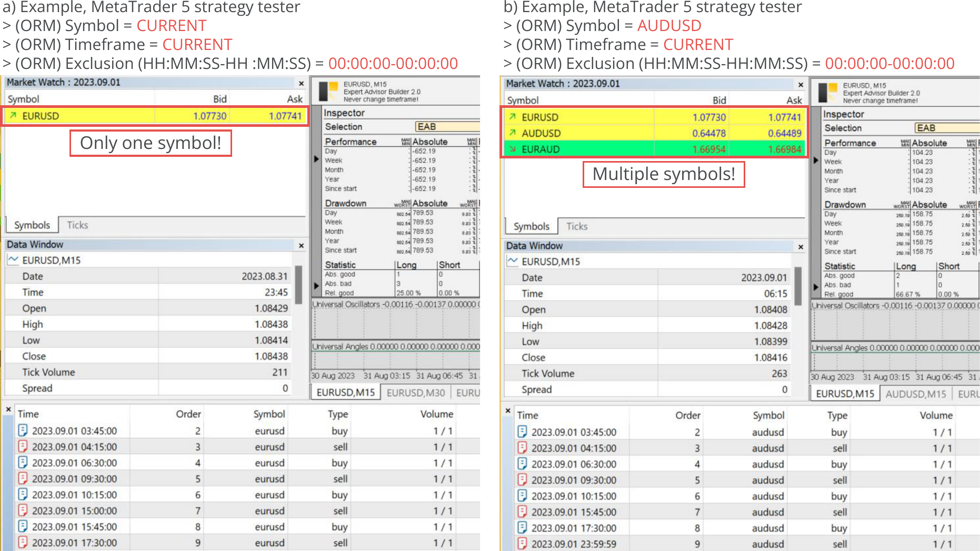Click the Data Window scrollbar thumb in example b

pyautogui.click(x=798, y=286)
